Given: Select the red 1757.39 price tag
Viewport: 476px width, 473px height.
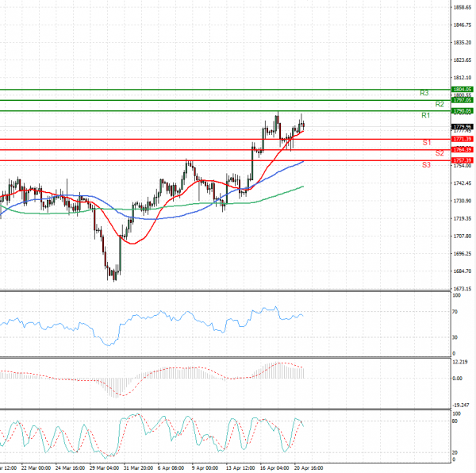Looking at the screenshot, I should 463,160.
